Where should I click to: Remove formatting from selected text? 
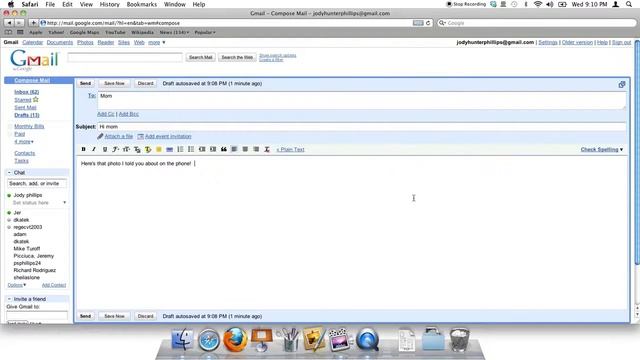[x=267, y=149]
